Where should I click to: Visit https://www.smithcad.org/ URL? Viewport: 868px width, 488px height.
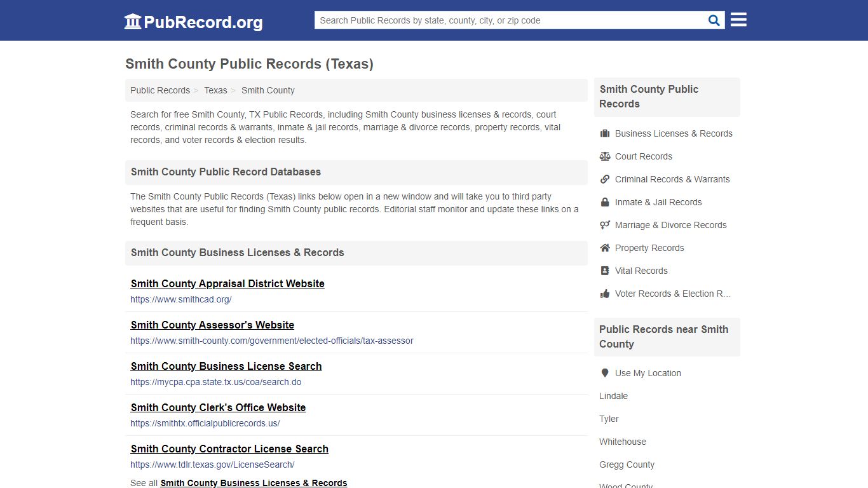coord(181,299)
